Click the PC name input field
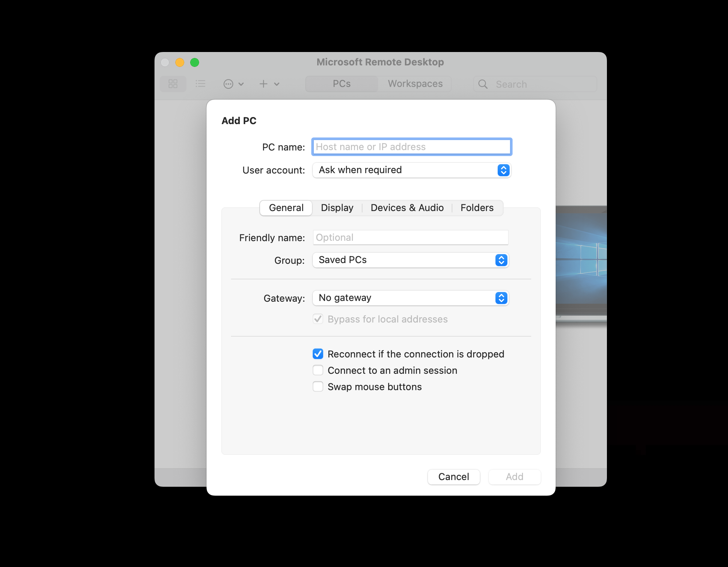 (412, 147)
